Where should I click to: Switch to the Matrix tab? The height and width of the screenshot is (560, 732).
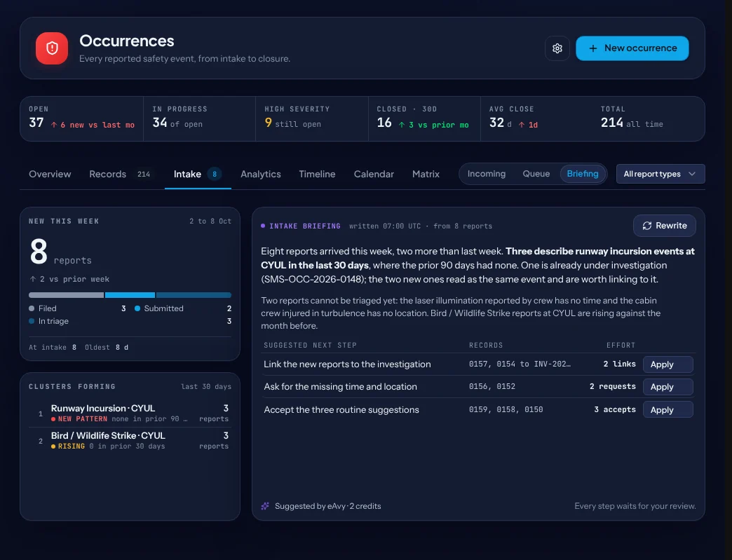click(x=426, y=174)
